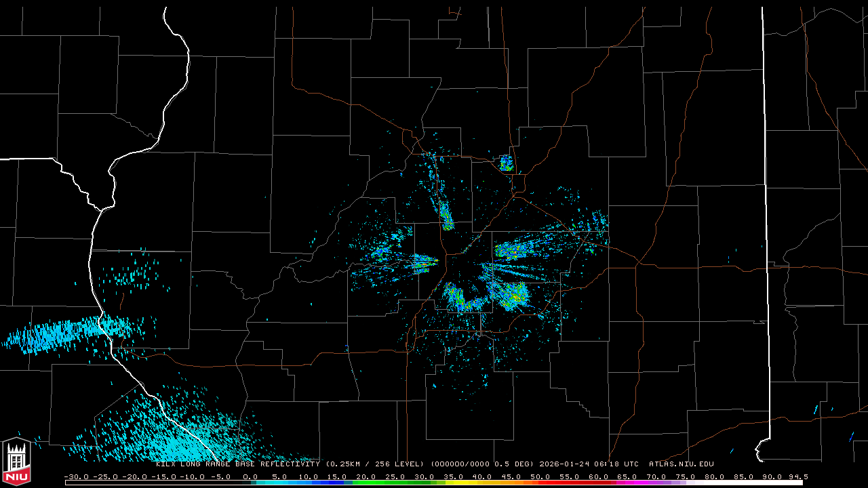Pick the cyan segment of the reflectivity scale
This screenshot has height=488, width=868.
285,483
